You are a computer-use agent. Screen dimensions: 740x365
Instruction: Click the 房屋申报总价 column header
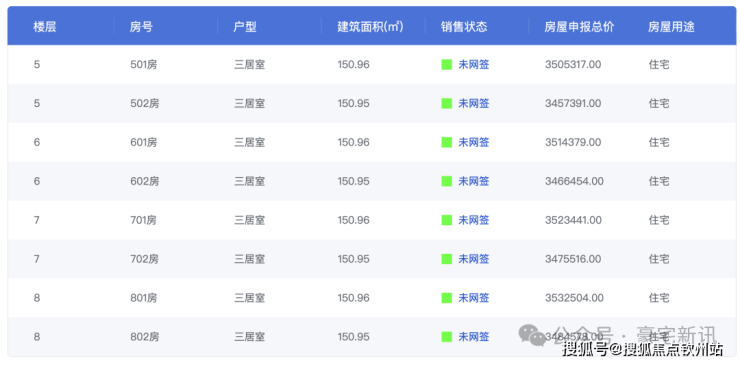[x=579, y=27]
